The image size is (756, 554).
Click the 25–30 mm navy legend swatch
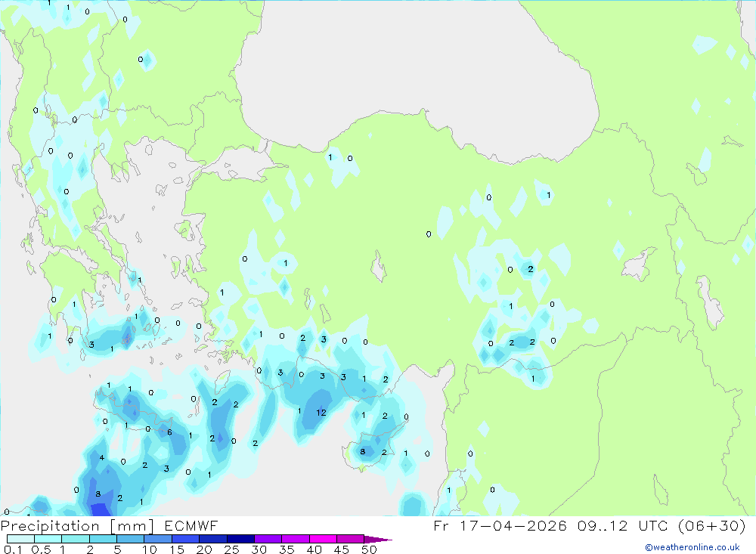click(240, 539)
